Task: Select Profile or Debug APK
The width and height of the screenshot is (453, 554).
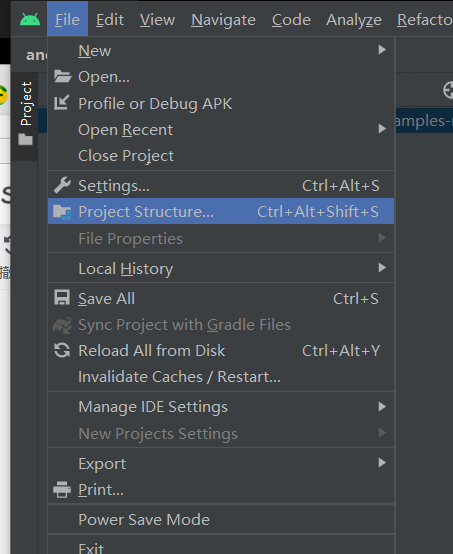Action: coord(221,104)
